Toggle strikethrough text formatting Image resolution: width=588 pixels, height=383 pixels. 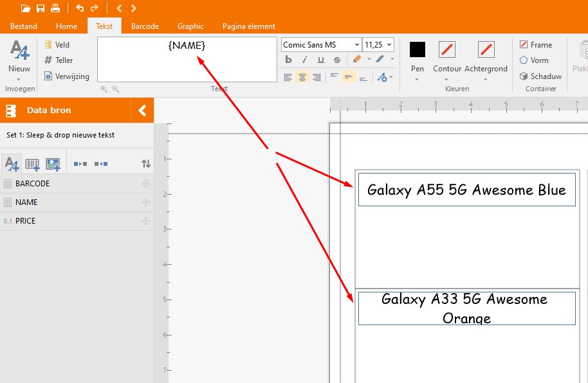coord(336,60)
